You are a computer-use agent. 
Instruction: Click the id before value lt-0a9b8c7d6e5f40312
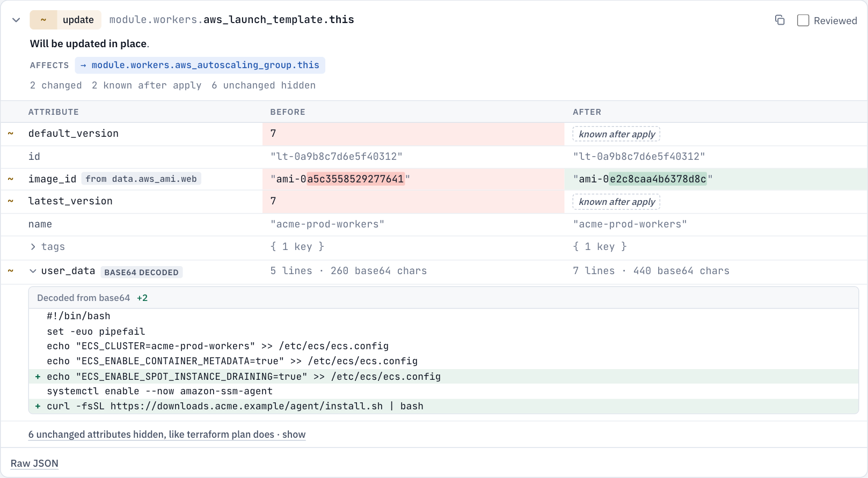(x=337, y=157)
